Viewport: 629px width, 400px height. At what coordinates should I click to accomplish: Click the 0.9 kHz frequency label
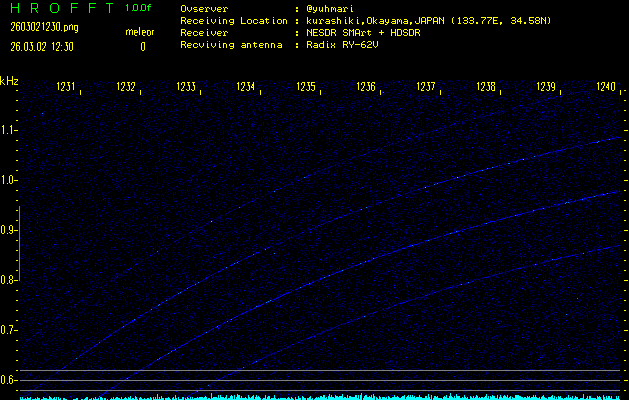pos(9,230)
